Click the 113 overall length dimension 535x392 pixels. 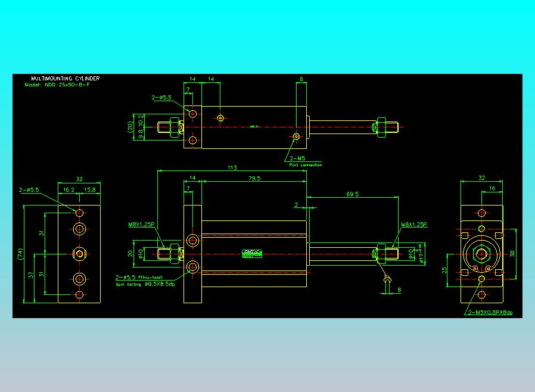tap(232, 167)
